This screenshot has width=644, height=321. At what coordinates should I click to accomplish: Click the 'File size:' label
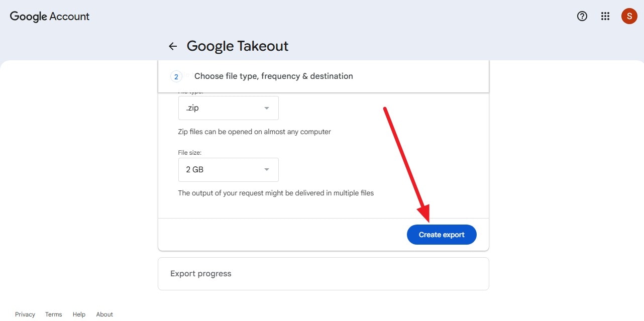click(190, 152)
